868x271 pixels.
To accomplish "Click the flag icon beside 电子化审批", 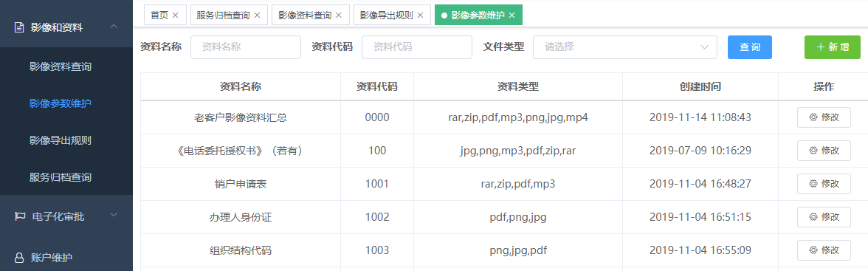I will click(19, 216).
